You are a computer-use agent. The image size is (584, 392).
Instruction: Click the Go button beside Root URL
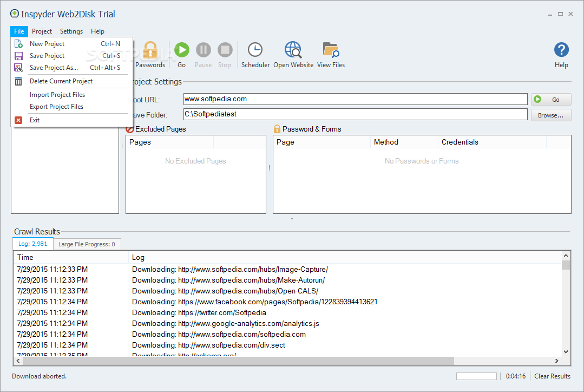551,100
